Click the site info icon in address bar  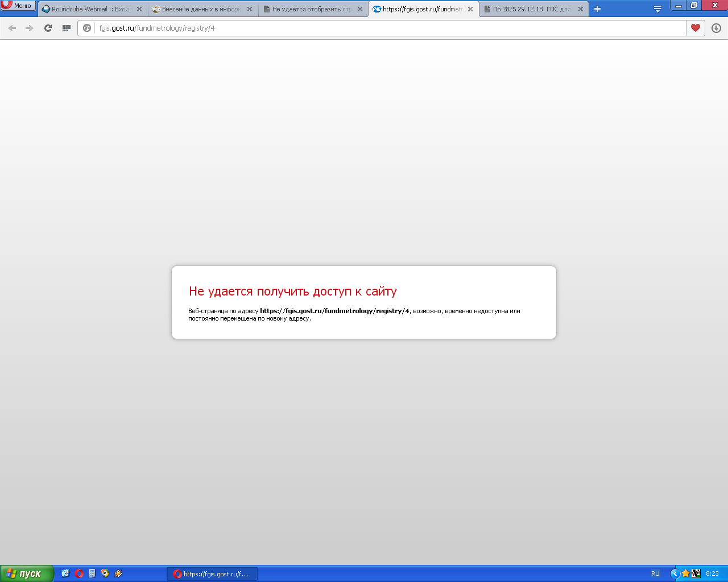coord(87,28)
